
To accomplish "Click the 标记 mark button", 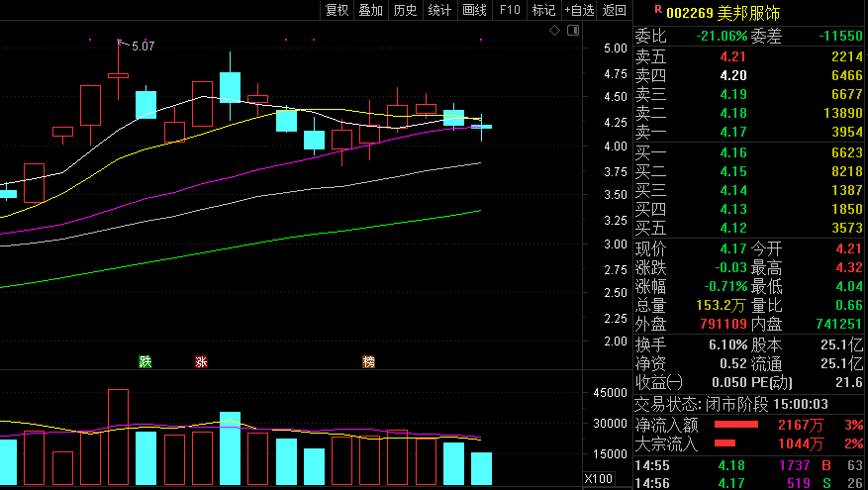I will [x=543, y=10].
